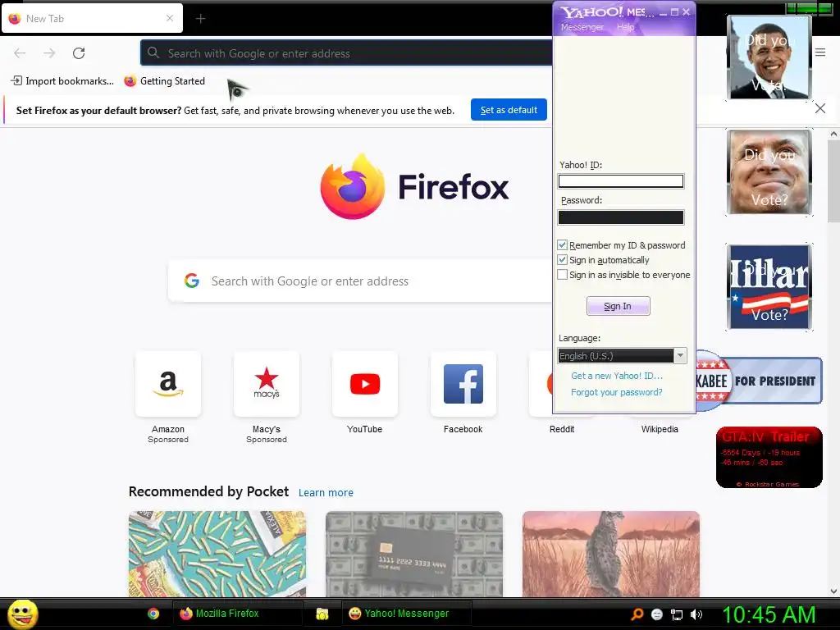Close the New Tab tab
This screenshot has width=840, height=630.
tap(170, 18)
